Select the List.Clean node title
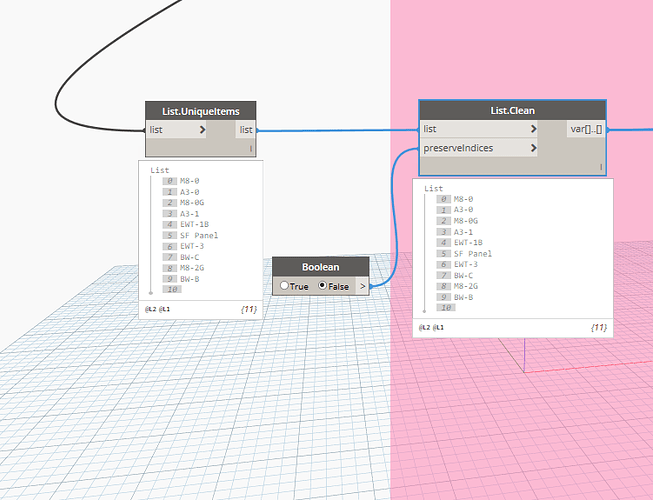This screenshot has width=653, height=500. [x=512, y=110]
